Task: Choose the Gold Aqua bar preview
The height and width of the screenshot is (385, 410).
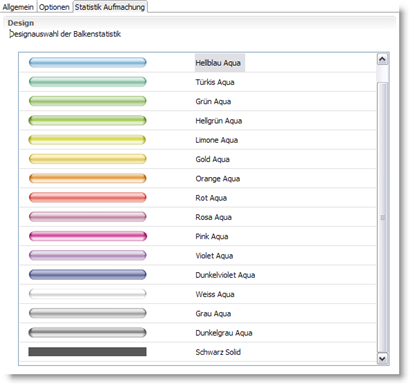Action: click(x=88, y=159)
